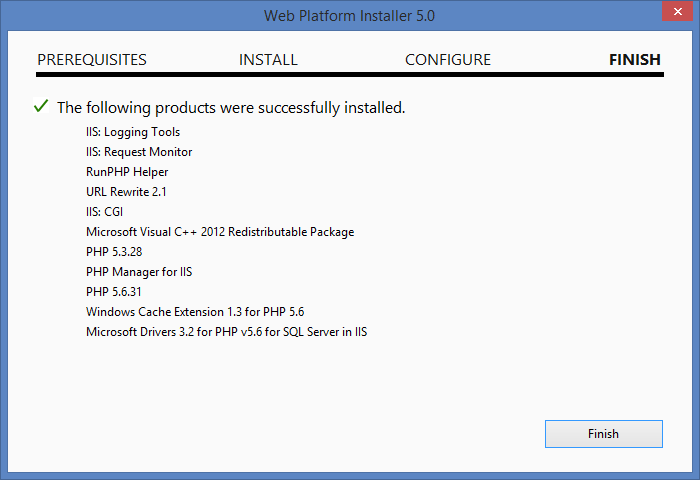Select the INSTALL step header
Viewport: 700px width, 480px height.
pyautogui.click(x=268, y=60)
